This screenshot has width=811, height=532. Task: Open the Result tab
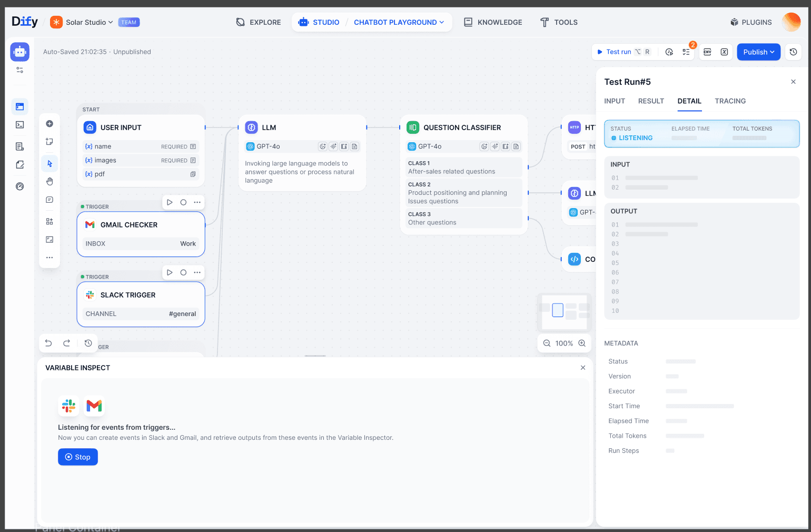(x=651, y=101)
